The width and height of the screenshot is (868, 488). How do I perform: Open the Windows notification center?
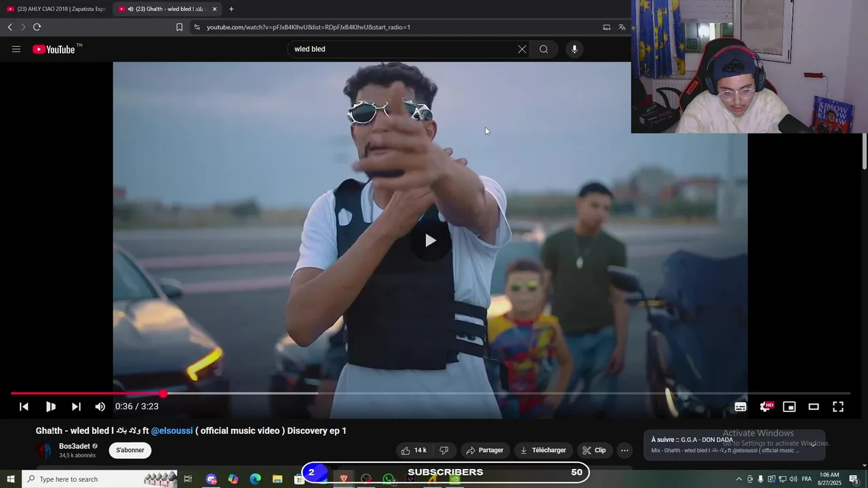[854, 479]
